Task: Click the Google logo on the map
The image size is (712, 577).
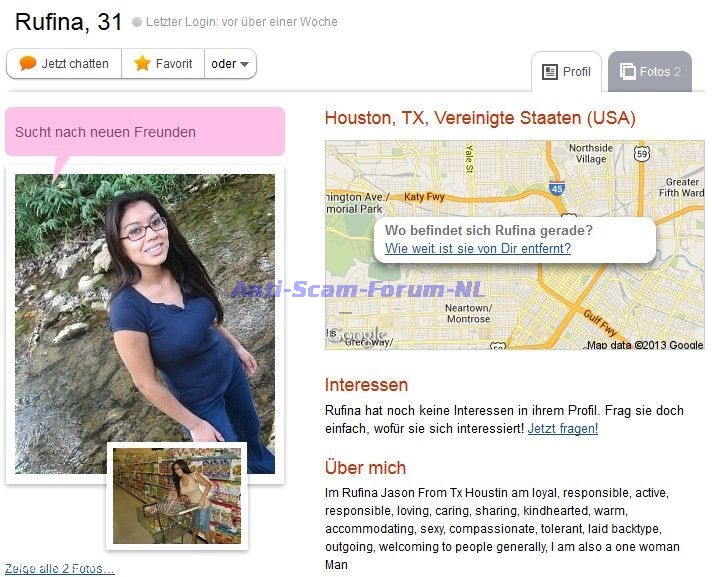Action: 357,335
